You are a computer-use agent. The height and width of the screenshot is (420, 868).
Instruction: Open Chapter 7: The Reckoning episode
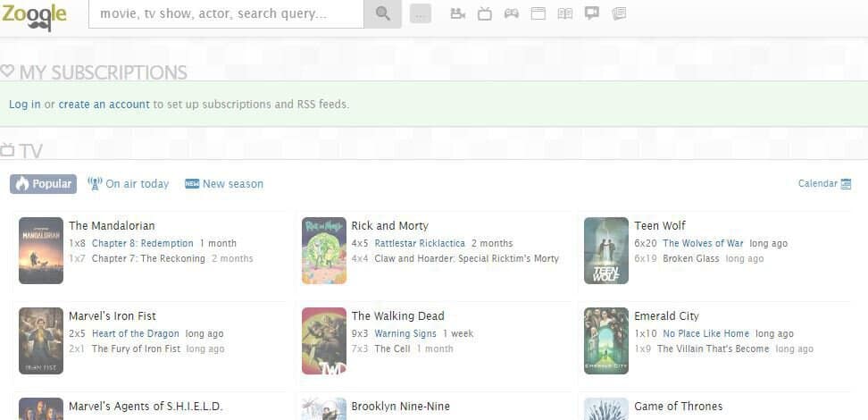(148, 258)
